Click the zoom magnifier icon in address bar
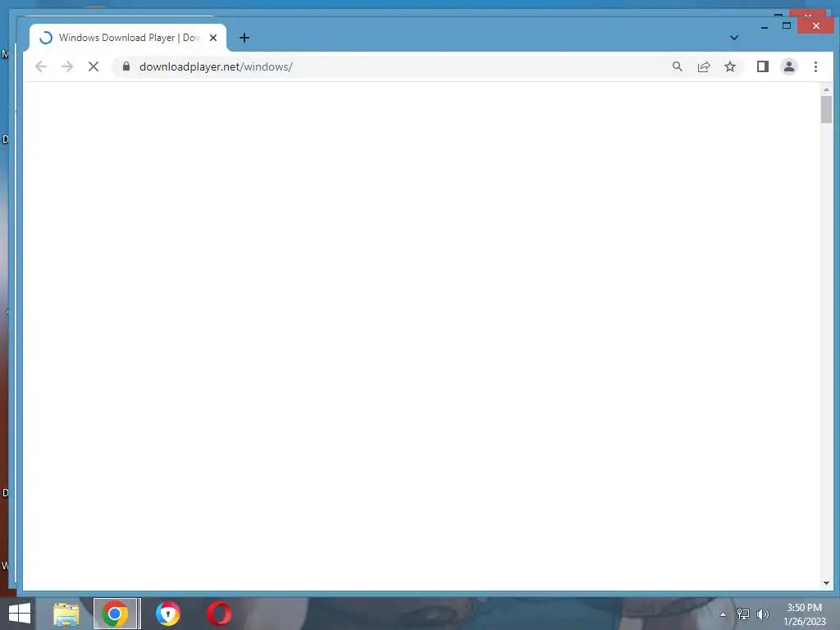Viewport: 840px width, 630px height. tap(677, 66)
